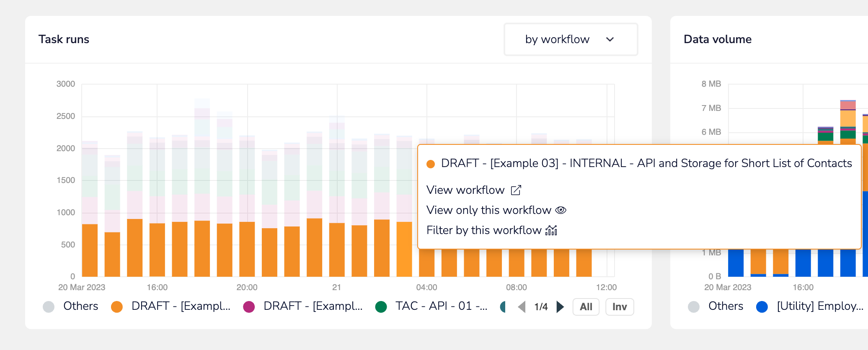
Task: Click the green TAC - API - 01 legend swatch
Action: click(381, 307)
